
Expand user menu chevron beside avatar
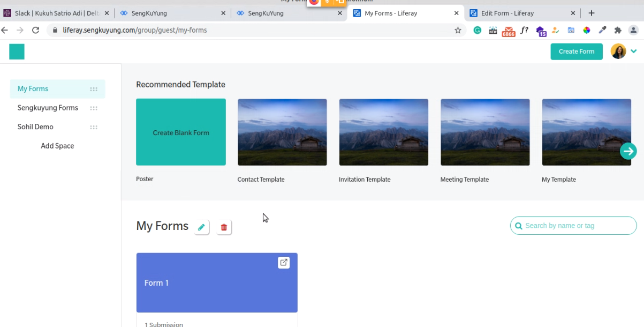point(634,51)
